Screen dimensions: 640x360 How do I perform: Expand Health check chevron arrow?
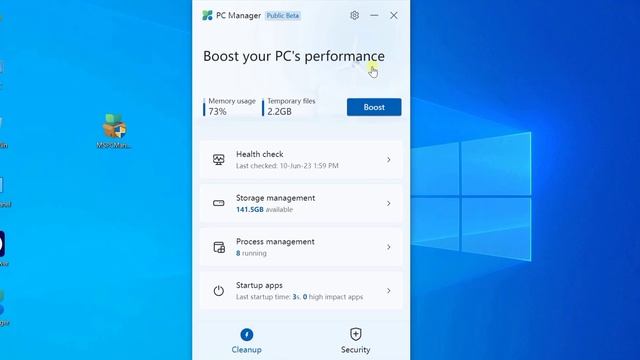(x=389, y=160)
